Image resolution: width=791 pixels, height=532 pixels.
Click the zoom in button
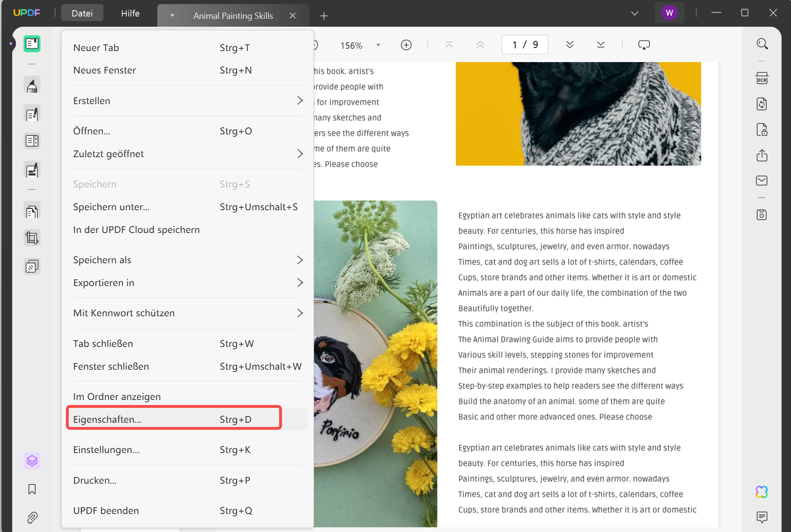[406, 45]
